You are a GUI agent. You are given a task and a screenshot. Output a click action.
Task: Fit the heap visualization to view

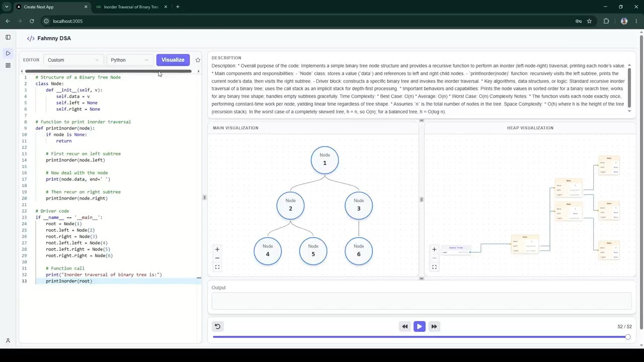[x=434, y=267]
